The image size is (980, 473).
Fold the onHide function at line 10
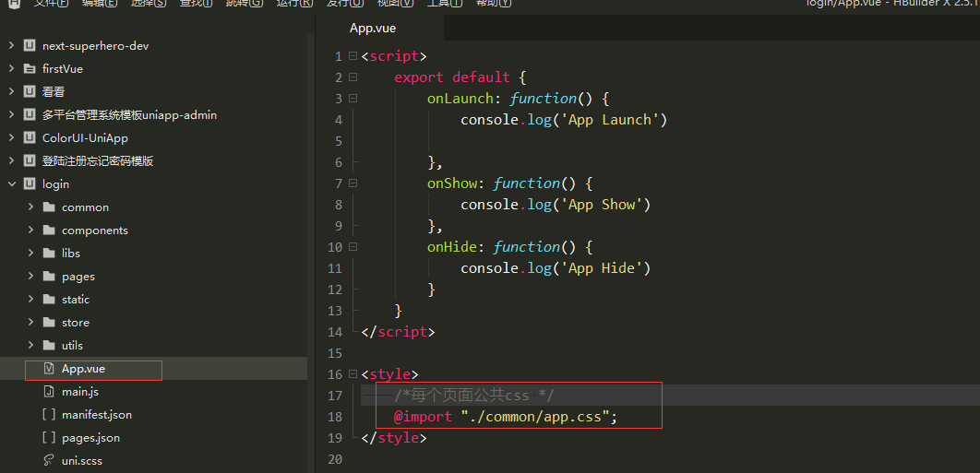pyautogui.click(x=353, y=247)
